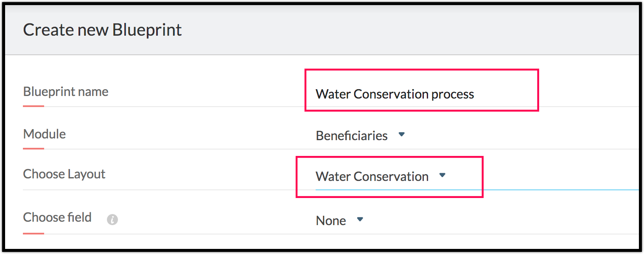Click the Blueprint name label
Viewport: 644px width, 254px height.
(x=66, y=91)
